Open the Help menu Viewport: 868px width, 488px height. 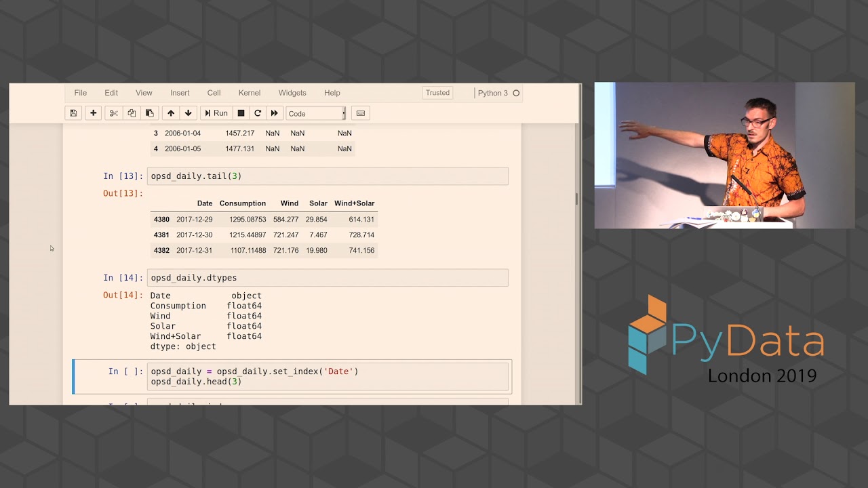coord(332,93)
